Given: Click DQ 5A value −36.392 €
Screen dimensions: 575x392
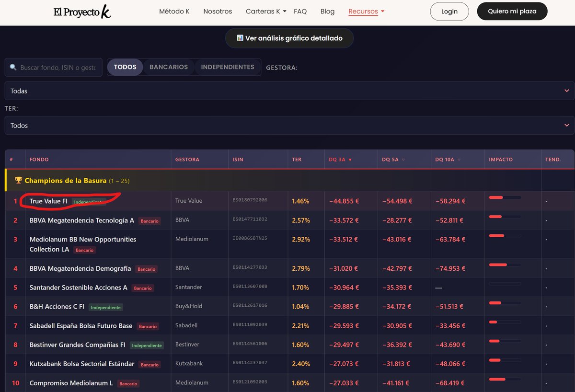Looking at the screenshot, I should [397, 345].
